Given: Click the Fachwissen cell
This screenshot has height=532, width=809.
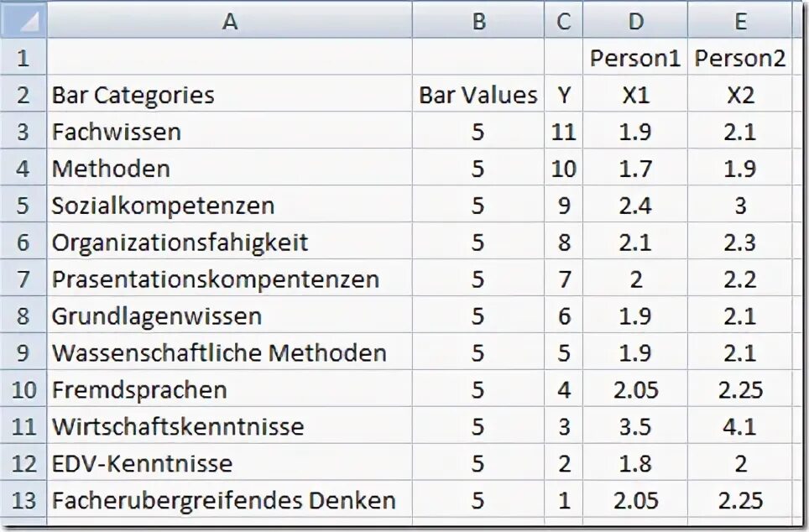Looking at the screenshot, I should coord(230,131).
